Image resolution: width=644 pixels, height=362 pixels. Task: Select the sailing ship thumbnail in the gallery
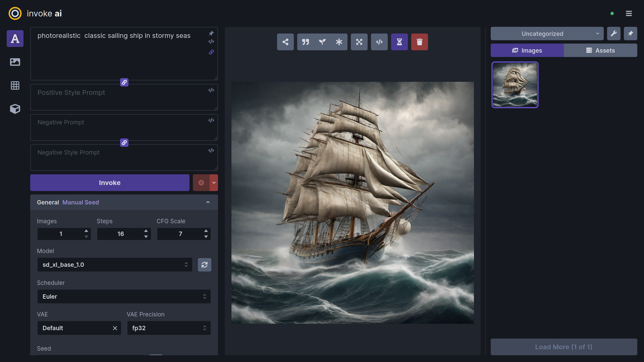click(x=515, y=85)
